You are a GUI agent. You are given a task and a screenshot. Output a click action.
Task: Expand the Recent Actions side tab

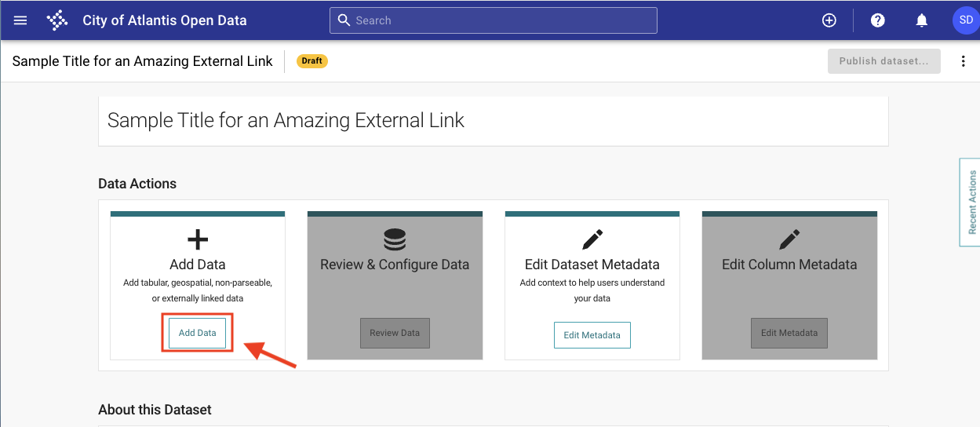pyautogui.click(x=971, y=203)
